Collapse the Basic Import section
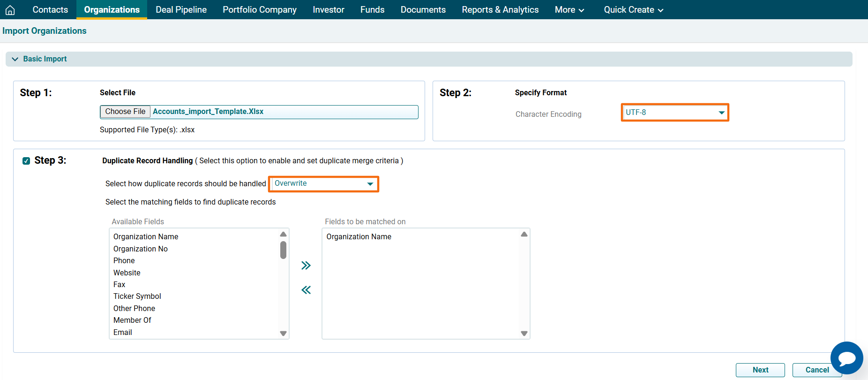This screenshot has width=868, height=380. tap(15, 59)
